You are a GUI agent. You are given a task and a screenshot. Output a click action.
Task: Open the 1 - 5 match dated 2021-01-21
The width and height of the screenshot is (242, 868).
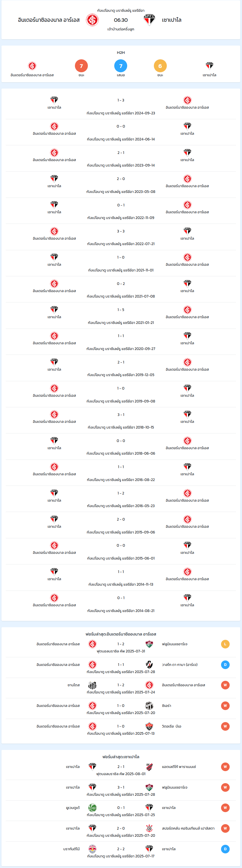[x=121, y=315]
